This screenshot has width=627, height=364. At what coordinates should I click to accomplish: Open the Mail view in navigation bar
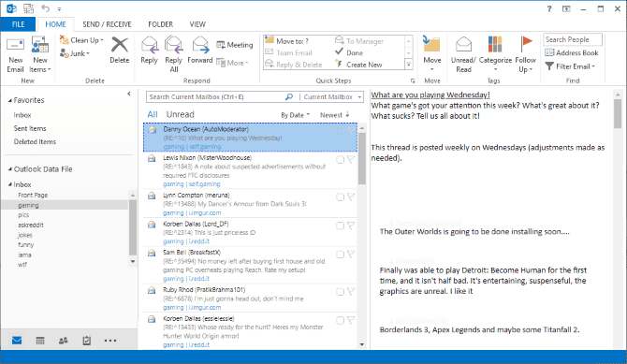click(17, 341)
